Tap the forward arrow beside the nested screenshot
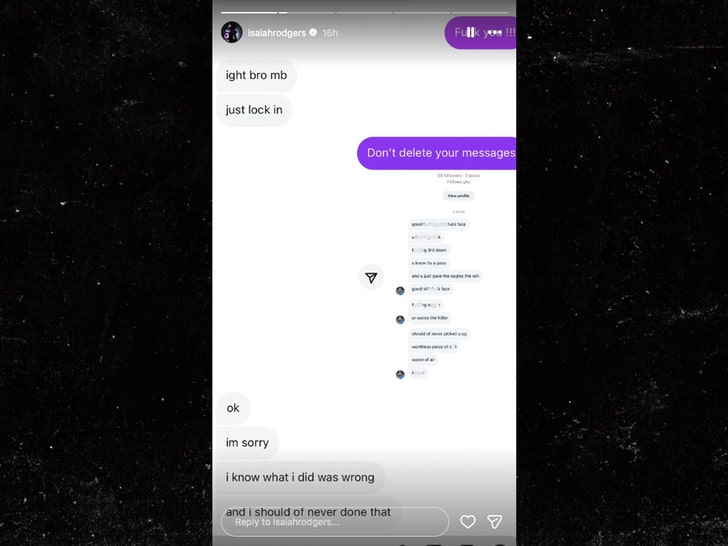This screenshot has height=546, width=728. (x=371, y=277)
